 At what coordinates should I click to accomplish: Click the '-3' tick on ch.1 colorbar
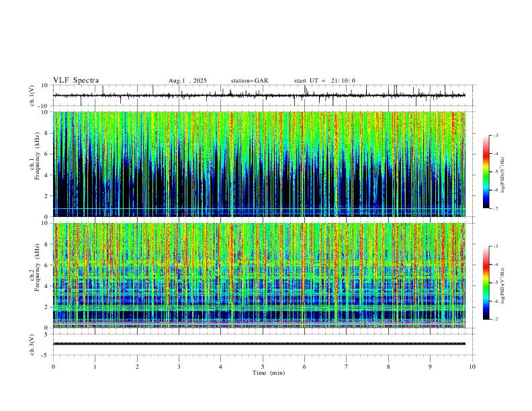pos(495,135)
